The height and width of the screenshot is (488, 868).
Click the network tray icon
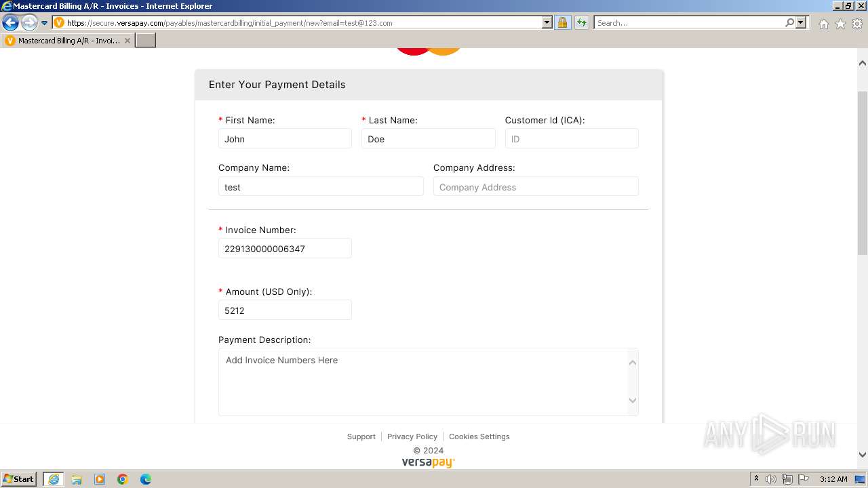[x=787, y=479]
